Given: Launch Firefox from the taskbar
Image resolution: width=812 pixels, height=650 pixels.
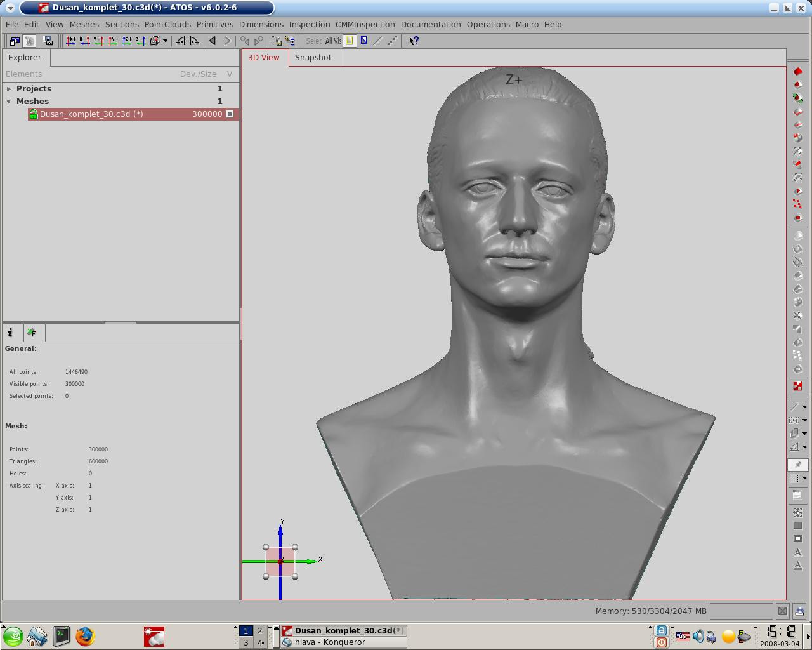Looking at the screenshot, I should (85, 636).
